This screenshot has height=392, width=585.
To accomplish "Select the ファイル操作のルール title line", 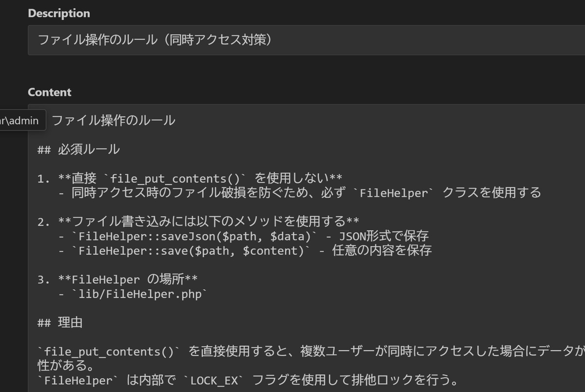I will pyautogui.click(x=113, y=120).
